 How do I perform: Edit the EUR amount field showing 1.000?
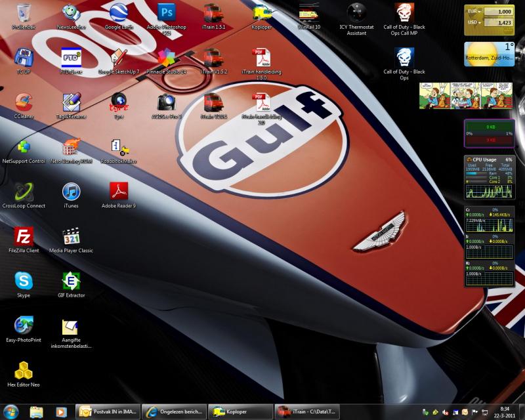[x=498, y=11]
